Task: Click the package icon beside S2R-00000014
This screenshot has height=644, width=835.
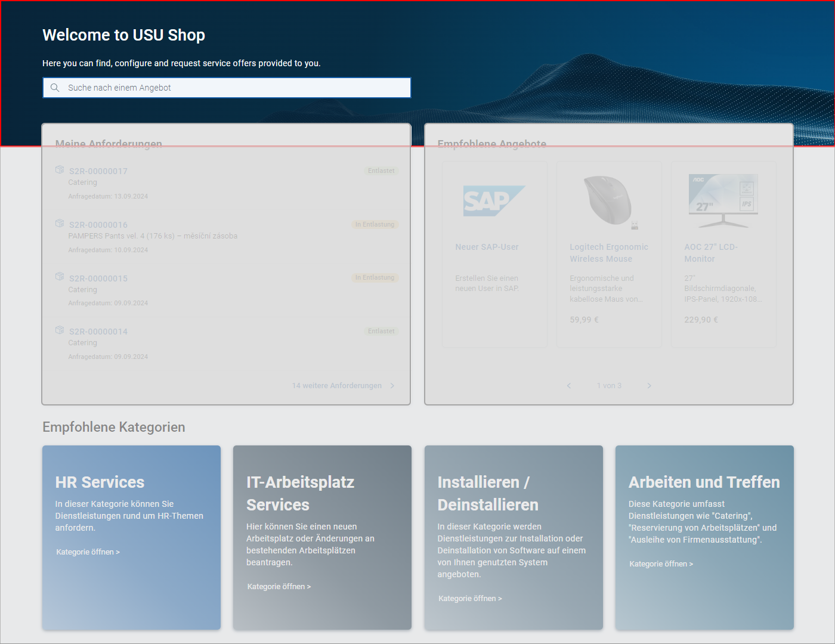Action: (x=60, y=330)
